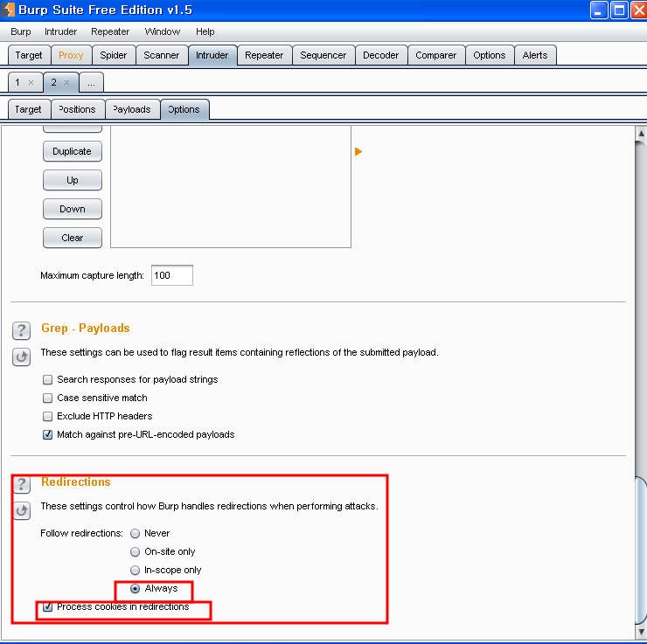Open the Repeater menu in menu bar

110,31
